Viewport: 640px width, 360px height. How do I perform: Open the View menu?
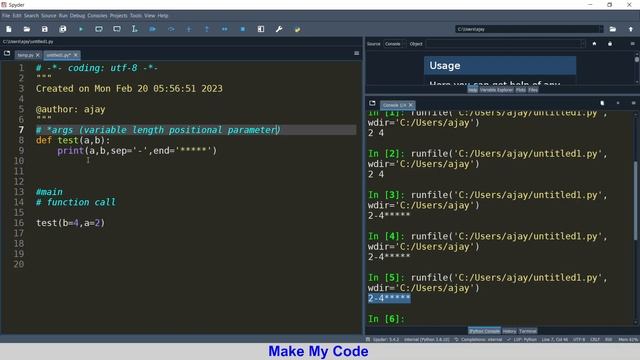click(x=149, y=16)
